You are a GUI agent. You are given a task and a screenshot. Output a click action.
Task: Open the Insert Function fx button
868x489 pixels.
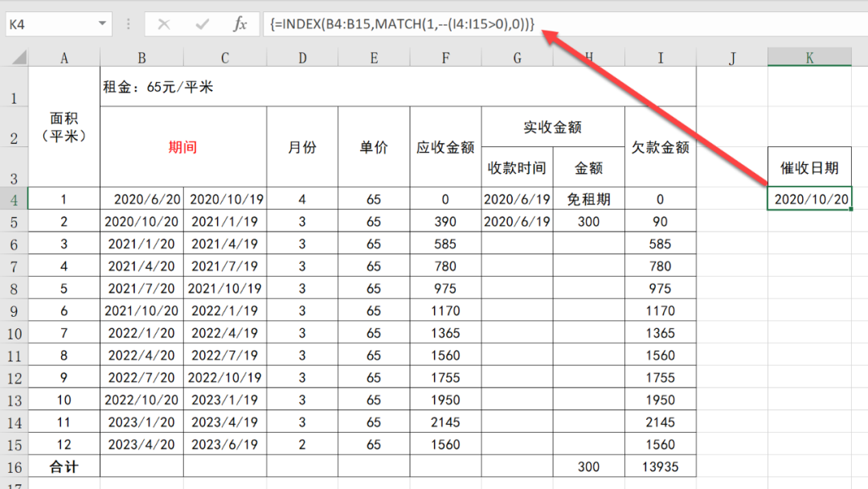(x=240, y=24)
